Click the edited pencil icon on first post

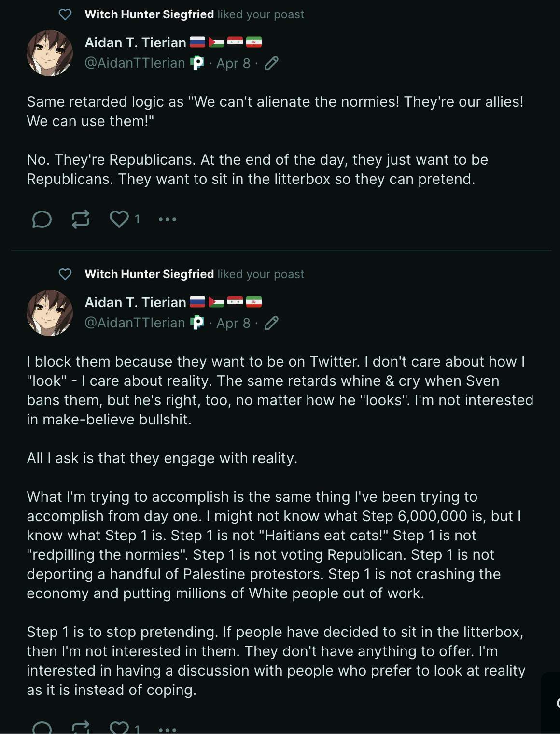[272, 63]
